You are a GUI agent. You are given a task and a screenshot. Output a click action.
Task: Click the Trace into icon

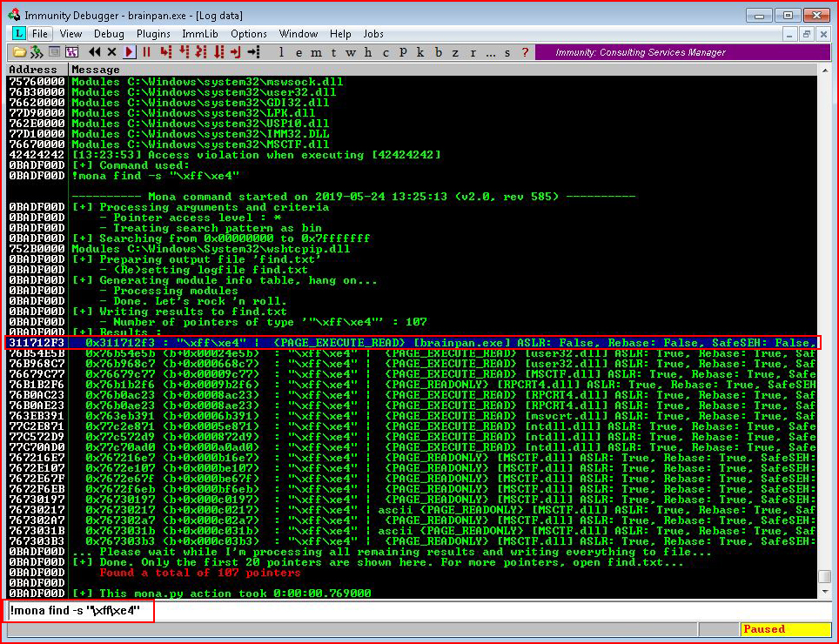[201, 52]
